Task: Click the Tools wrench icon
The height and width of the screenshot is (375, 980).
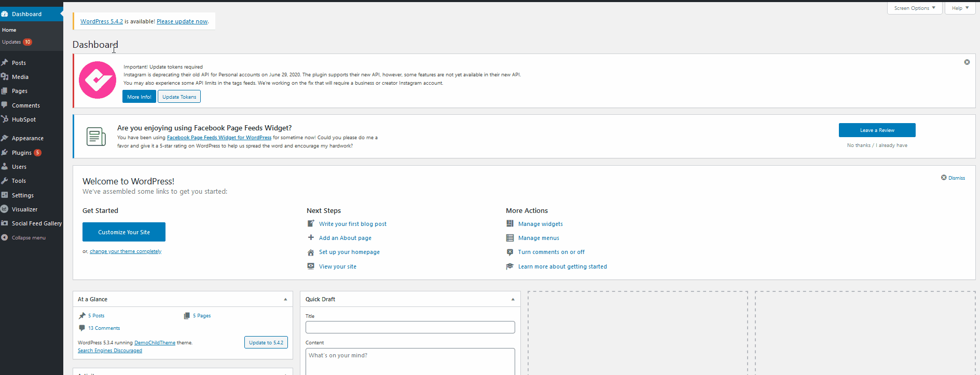Action: click(x=5, y=181)
